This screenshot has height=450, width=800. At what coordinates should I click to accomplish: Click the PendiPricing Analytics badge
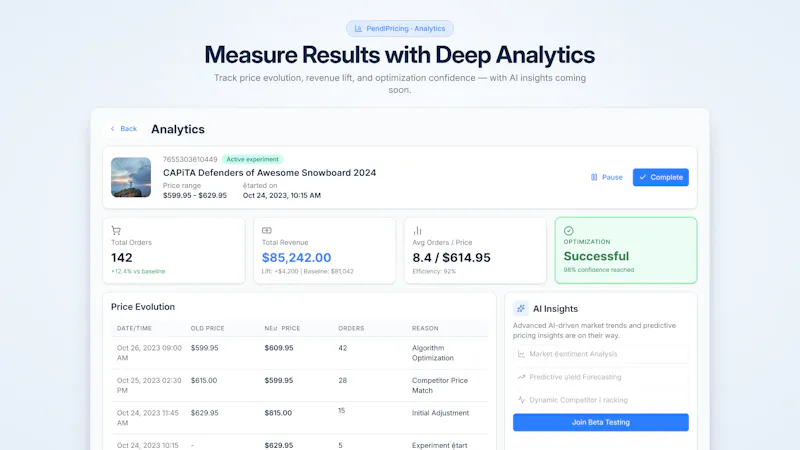pos(399,29)
